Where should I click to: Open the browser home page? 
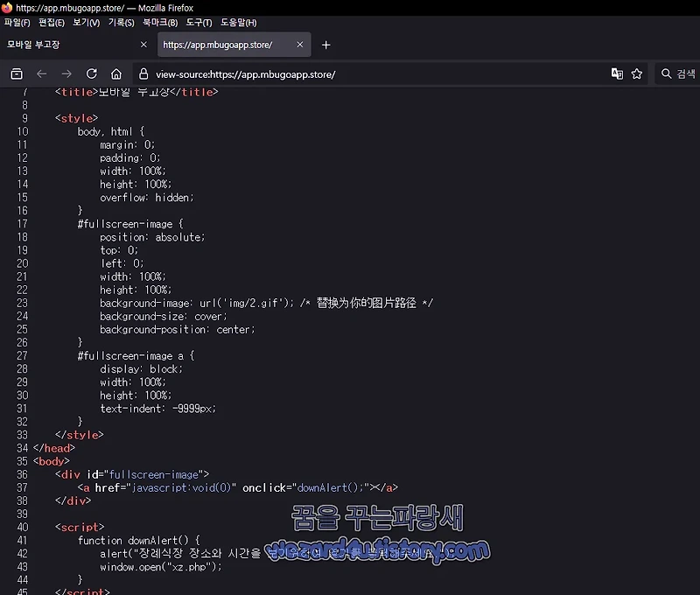coord(115,73)
